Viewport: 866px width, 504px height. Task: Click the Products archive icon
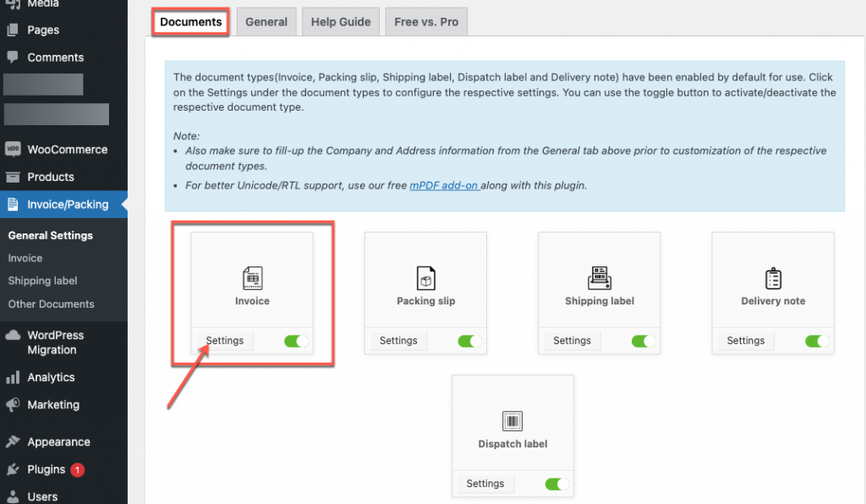12,177
